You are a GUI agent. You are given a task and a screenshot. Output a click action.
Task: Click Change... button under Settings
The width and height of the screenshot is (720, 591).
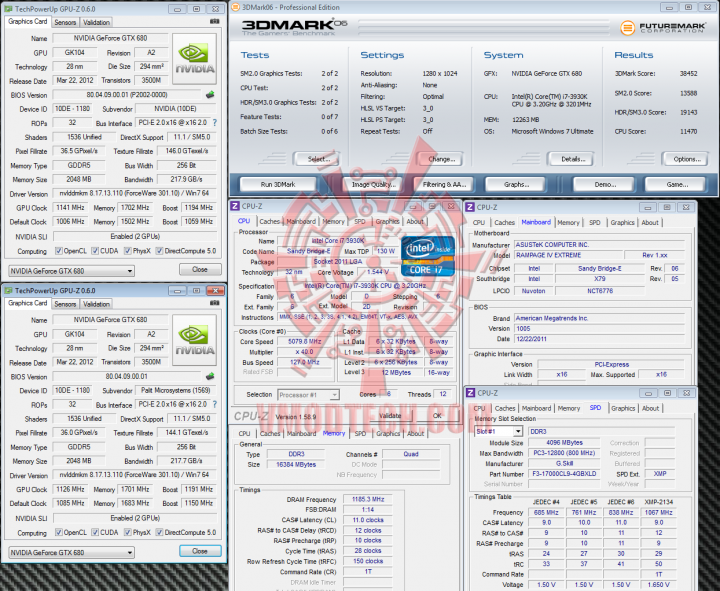click(441, 159)
